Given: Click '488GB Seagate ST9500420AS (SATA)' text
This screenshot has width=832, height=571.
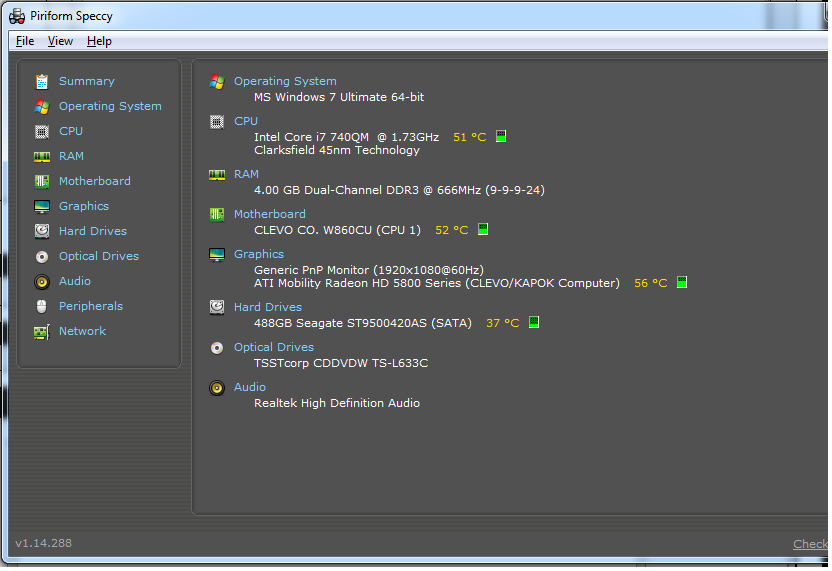Looking at the screenshot, I should (x=362, y=323).
